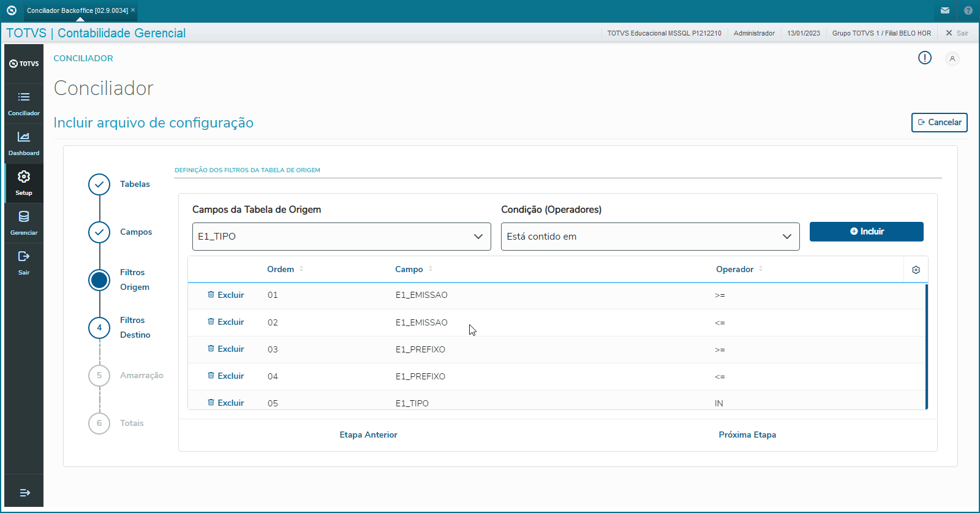
Task: Delete row 03 E1_PREFIXO filter
Action: pyautogui.click(x=225, y=349)
